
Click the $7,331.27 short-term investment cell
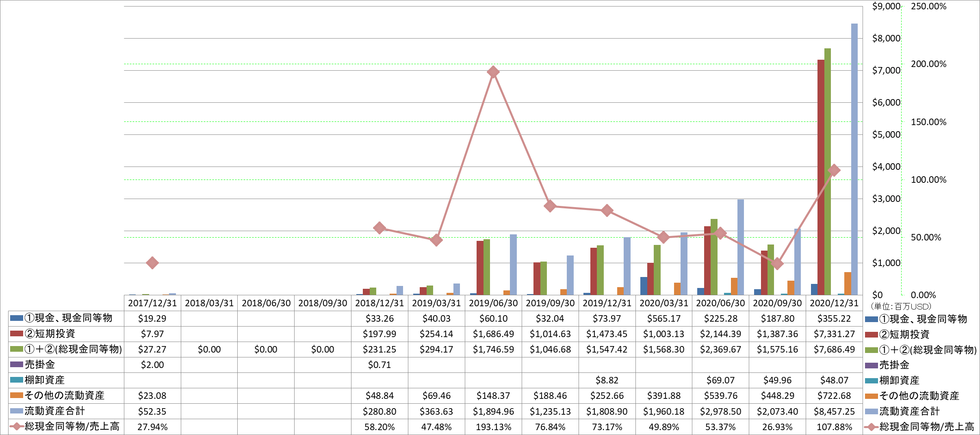click(x=834, y=334)
